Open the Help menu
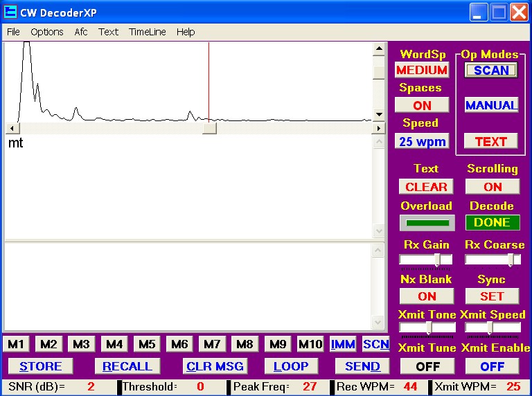 point(186,32)
